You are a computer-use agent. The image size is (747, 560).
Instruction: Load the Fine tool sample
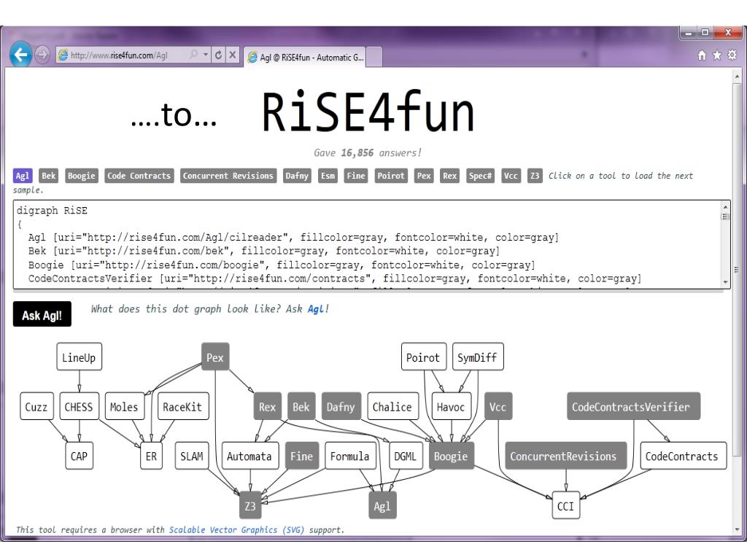[x=356, y=176]
